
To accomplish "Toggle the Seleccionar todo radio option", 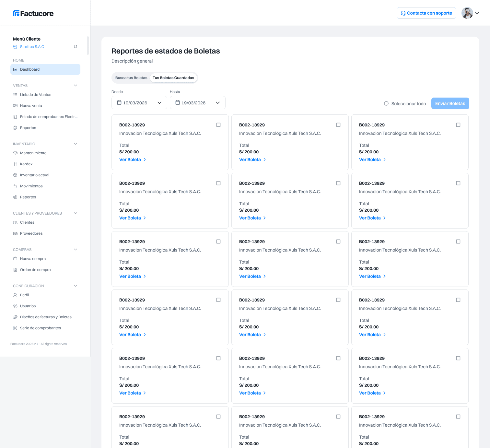I will [386, 104].
